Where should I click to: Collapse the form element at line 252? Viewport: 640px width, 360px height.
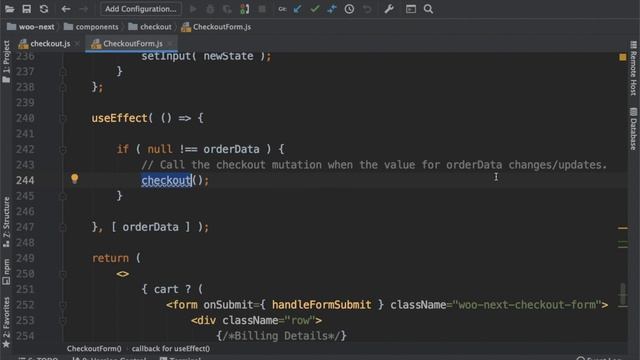click(62, 305)
